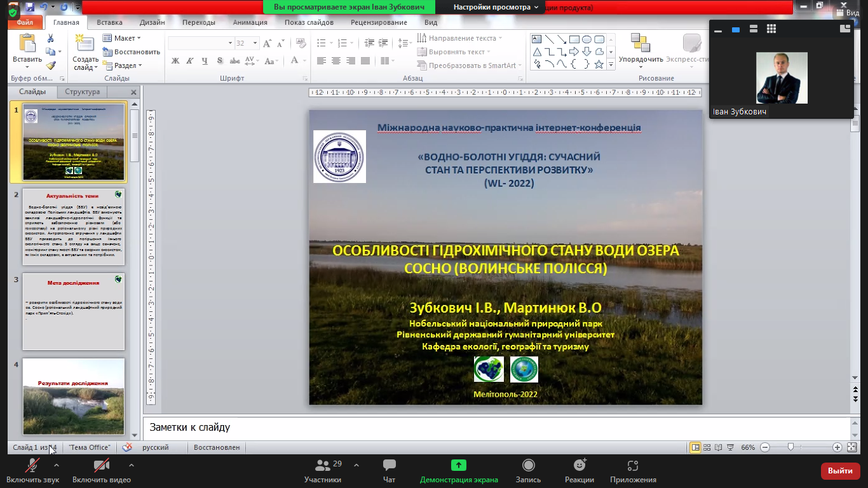Leave the meeting with Выйти button
The width and height of the screenshot is (868, 488).
840,471
